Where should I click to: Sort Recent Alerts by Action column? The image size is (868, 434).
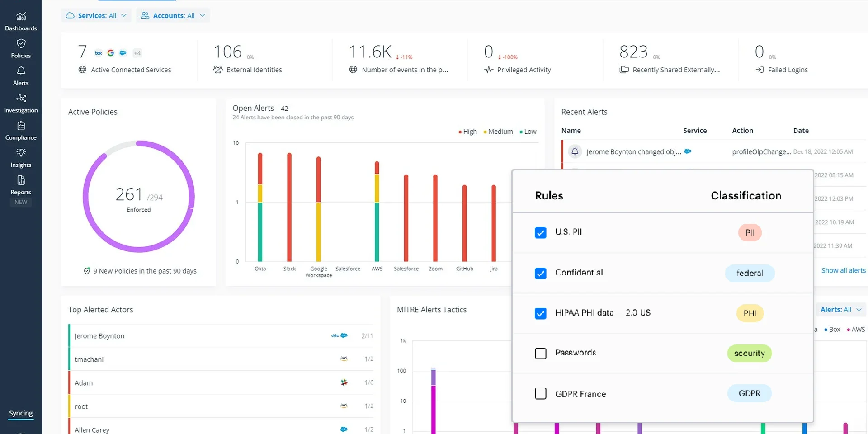(743, 131)
